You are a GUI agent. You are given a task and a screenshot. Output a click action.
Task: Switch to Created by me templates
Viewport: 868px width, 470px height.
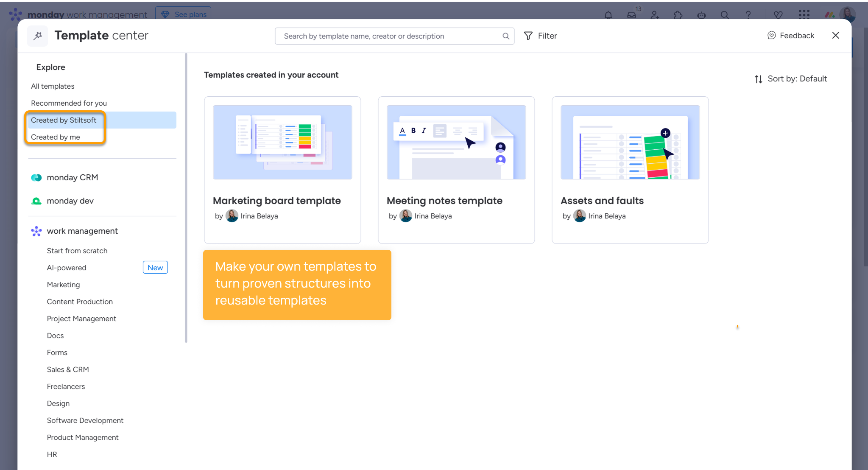(55, 137)
